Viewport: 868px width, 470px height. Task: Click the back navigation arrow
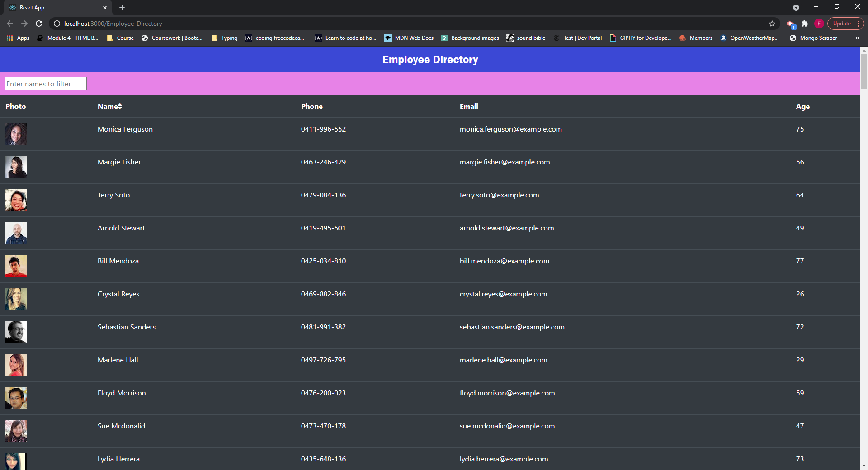(9, 23)
